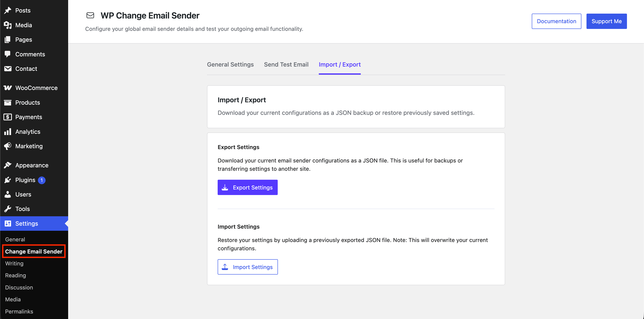
Task: Go to the Products menu
Action: [x=34, y=102]
